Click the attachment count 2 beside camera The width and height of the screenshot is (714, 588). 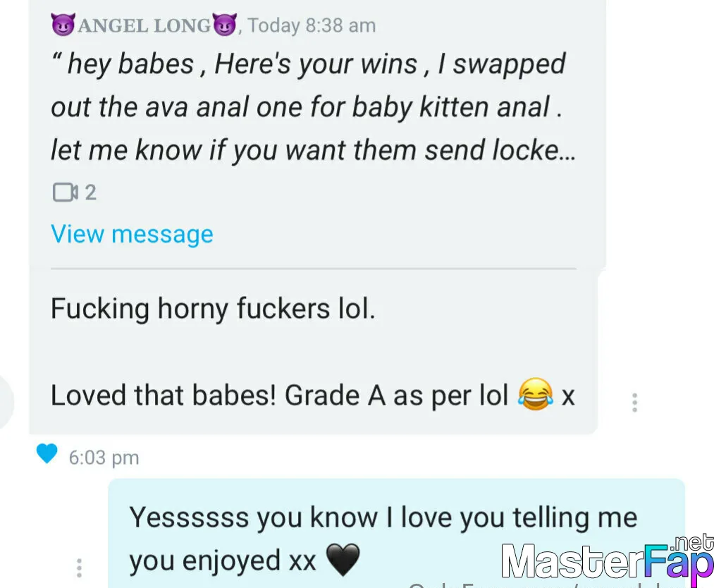point(91,192)
